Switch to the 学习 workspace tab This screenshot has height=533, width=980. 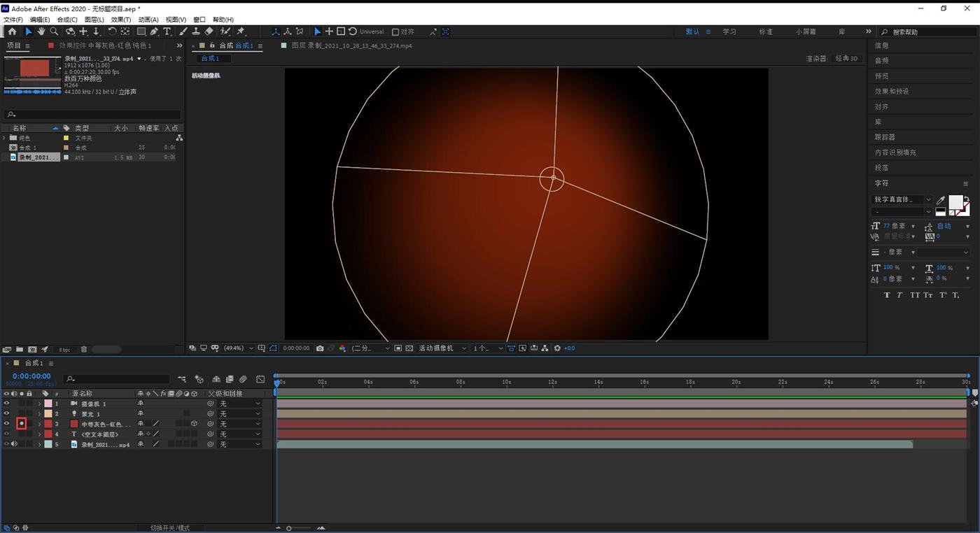tap(729, 31)
